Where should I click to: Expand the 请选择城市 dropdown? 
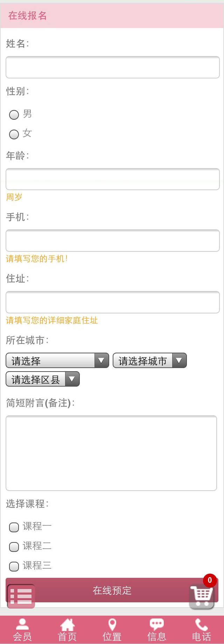[x=149, y=360]
